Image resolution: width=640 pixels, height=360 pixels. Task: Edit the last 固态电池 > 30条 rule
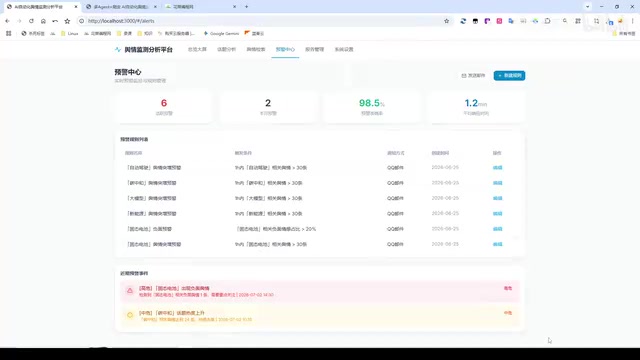coord(498,244)
